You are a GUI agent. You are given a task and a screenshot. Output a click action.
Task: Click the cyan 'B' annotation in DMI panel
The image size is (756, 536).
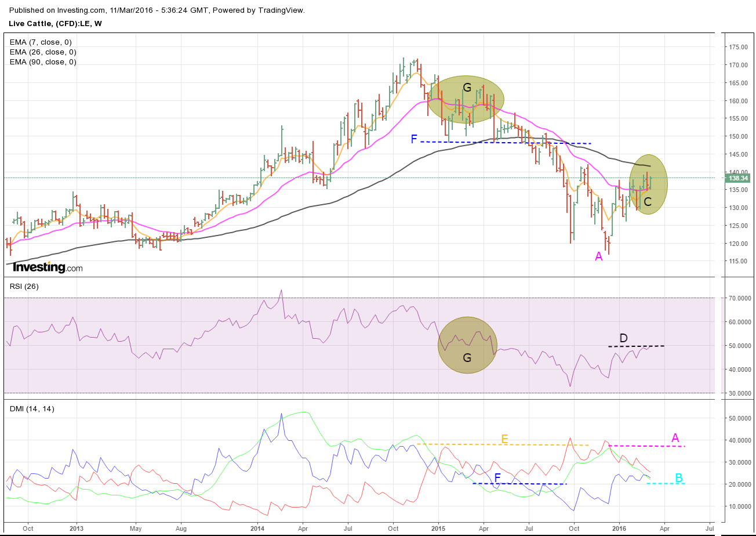pos(678,478)
